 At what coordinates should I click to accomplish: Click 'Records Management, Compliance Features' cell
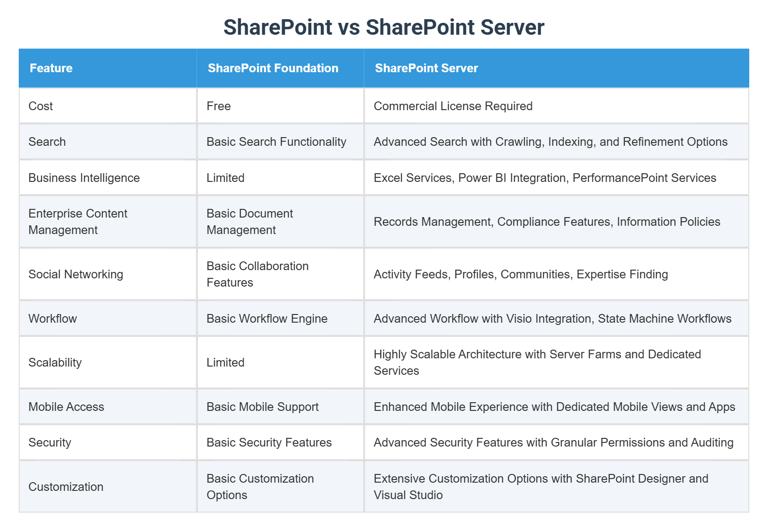pyautogui.click(x=556, y=222)
